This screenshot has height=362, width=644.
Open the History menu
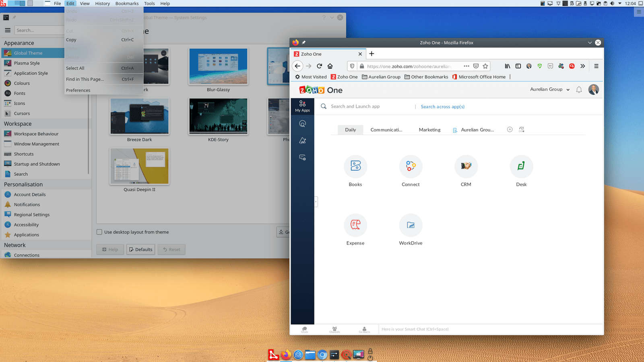tap(102, 3)
